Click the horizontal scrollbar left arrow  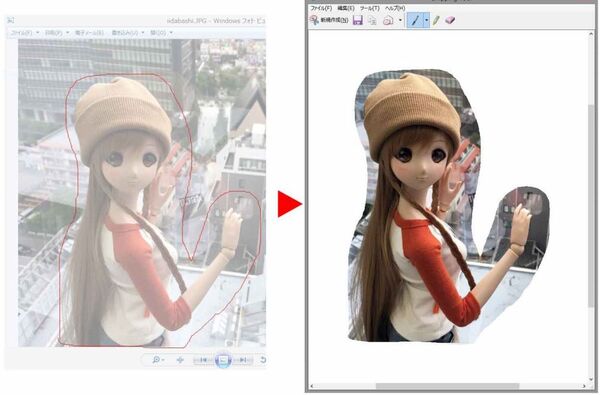[312, 386]
